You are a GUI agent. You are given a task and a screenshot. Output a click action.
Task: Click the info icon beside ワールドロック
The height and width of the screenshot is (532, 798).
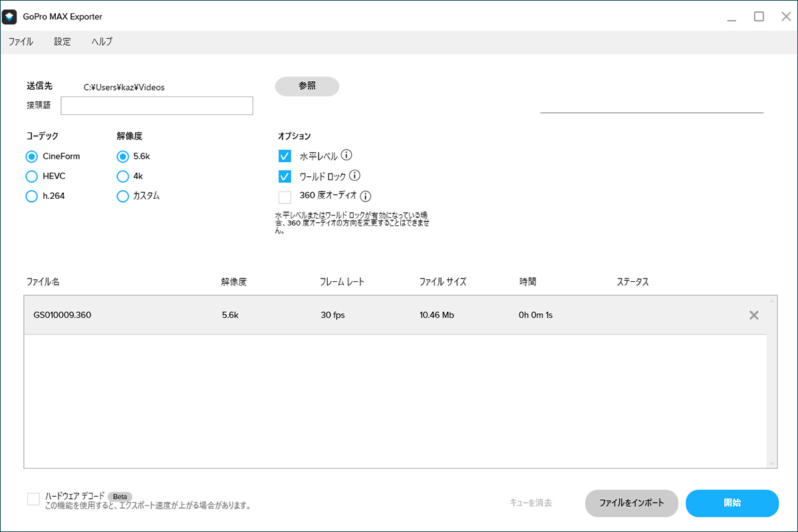354,176
